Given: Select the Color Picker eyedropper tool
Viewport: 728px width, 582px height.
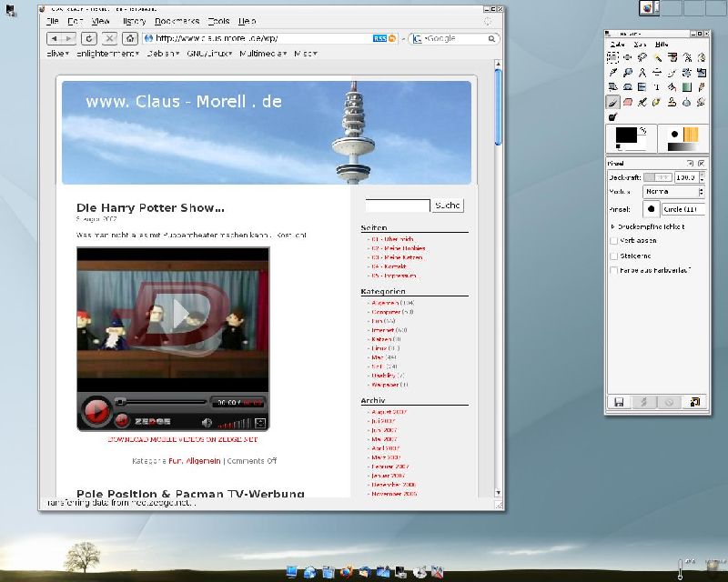Looking at the screenshot, I should coord(612,73).
